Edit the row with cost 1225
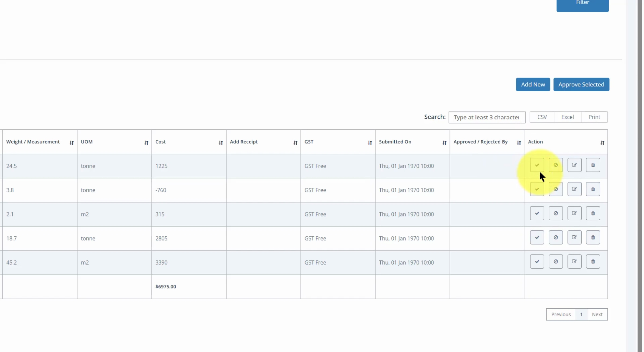The width and height of the screenshot is (644, 352). click(x=574, y=165)
